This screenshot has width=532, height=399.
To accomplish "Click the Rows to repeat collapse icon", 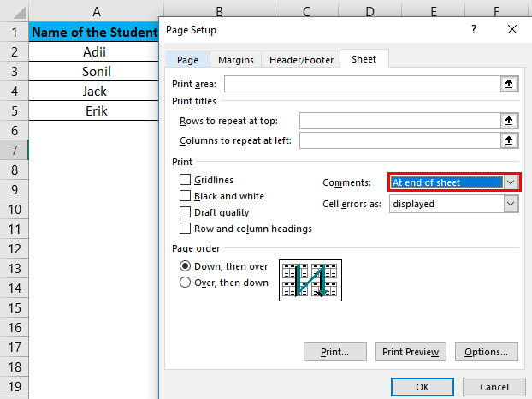I will click(510, 122).
